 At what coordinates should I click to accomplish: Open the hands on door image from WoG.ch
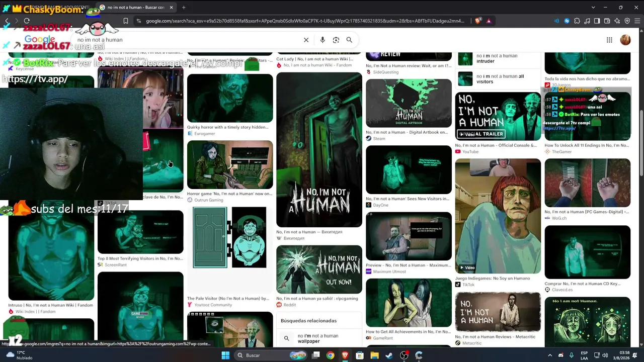coord(587,183)
